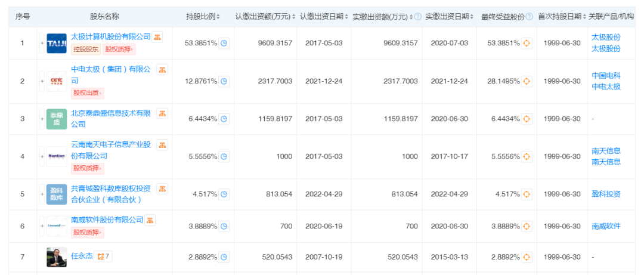Expand row 3 北京泰鼎盛 with plus toggle
The height and width of the screenshot is (275, 644).
[x=42, y=119]
